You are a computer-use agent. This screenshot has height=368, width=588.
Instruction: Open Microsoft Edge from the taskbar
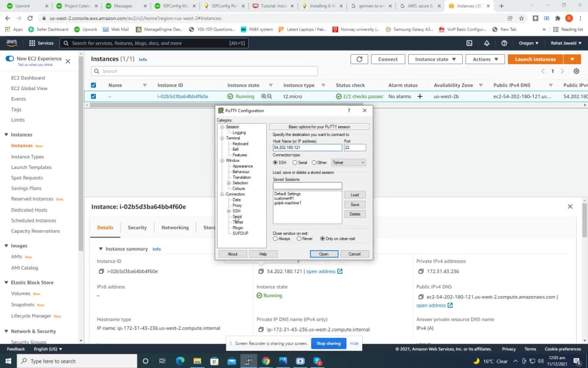(x=180, y=361)
